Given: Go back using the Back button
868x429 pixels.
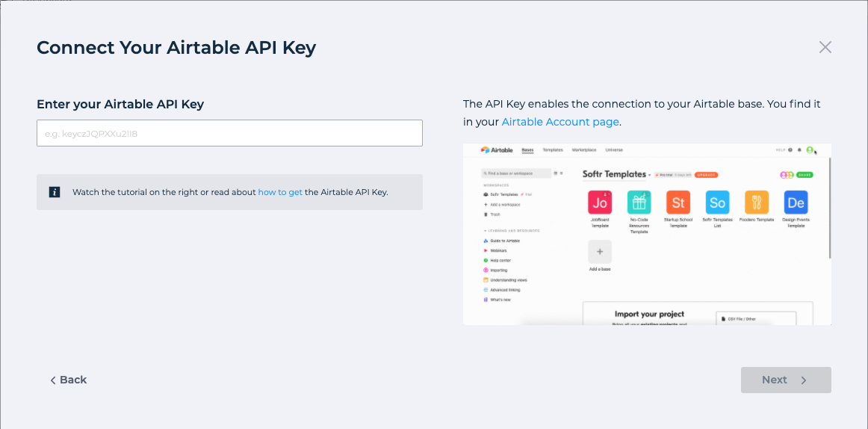Looking at the screenshot, I should 69,380.
